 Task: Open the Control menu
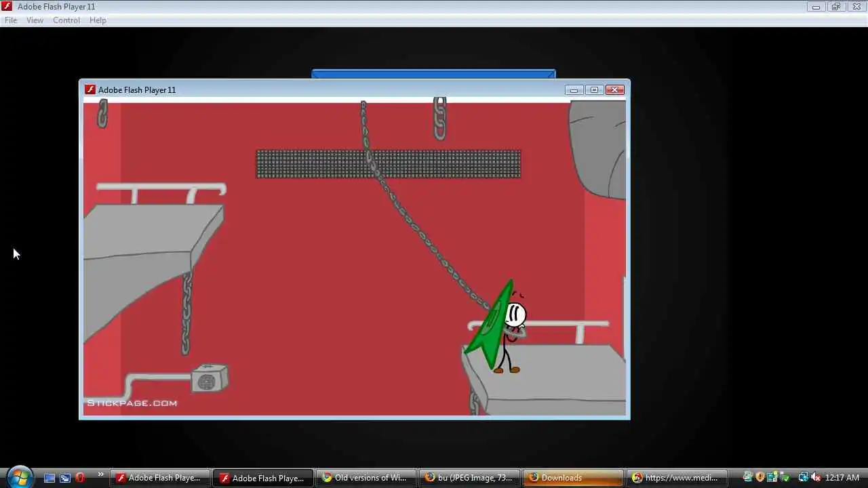click(66, 20)
